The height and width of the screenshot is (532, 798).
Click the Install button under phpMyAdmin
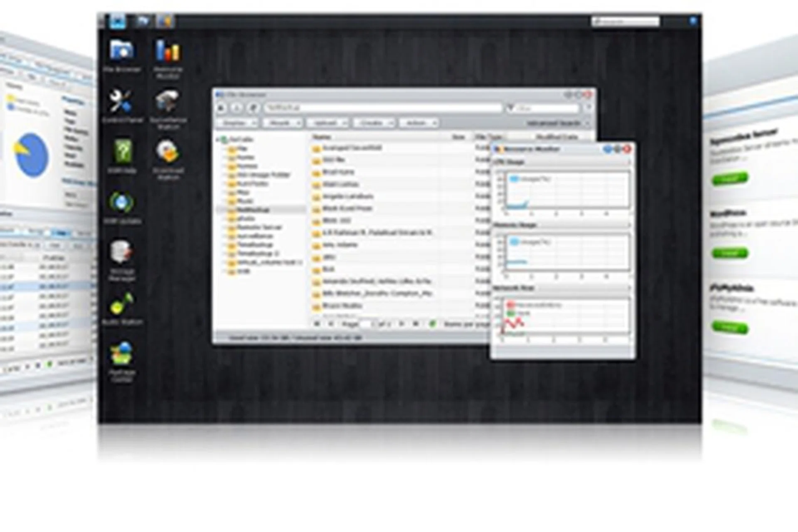point(730,328)
